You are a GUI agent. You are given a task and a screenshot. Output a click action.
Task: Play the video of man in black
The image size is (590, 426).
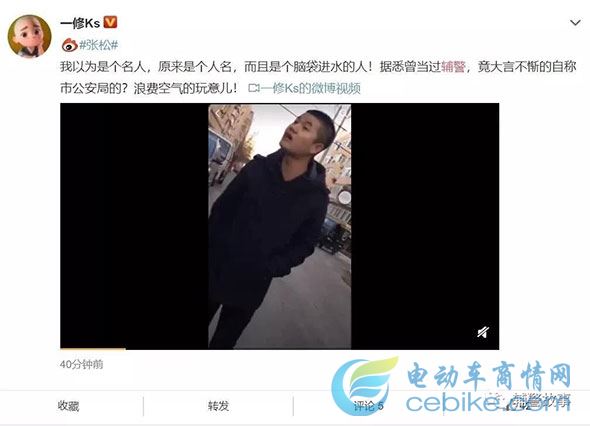point(280,226)
